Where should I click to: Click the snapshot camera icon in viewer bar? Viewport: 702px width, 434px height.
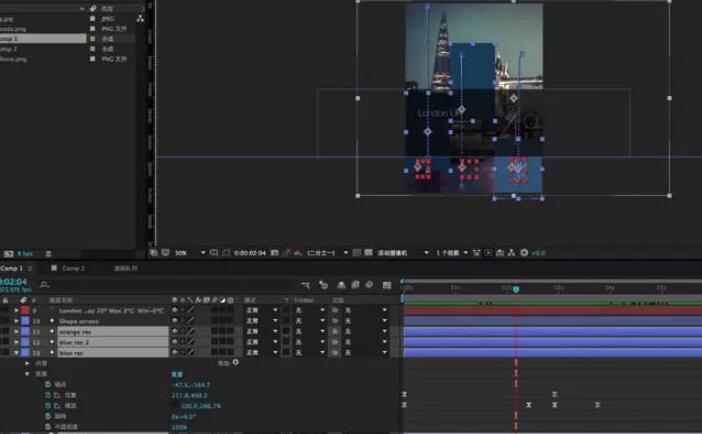coord(274,253)
